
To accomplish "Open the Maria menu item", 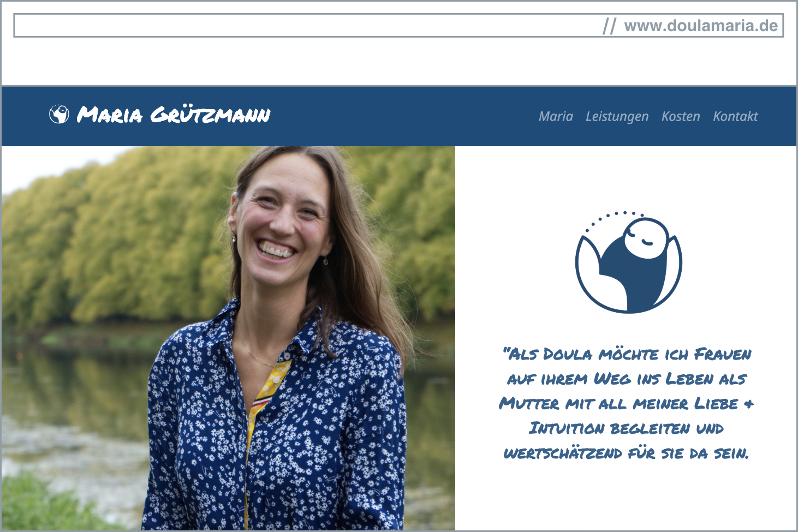I will [556, 116].
